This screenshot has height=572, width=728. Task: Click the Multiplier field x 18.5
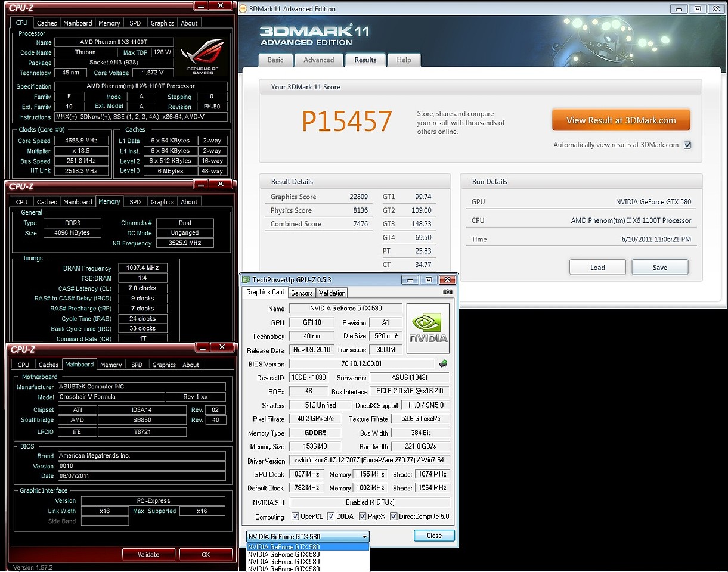pyautogui.click(x=82, y=151)
